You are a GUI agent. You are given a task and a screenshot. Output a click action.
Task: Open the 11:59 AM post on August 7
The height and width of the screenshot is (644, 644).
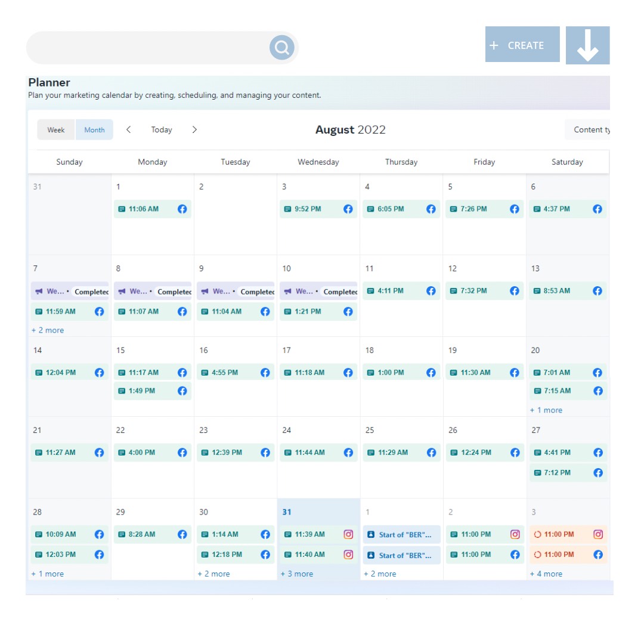[70, 312]
